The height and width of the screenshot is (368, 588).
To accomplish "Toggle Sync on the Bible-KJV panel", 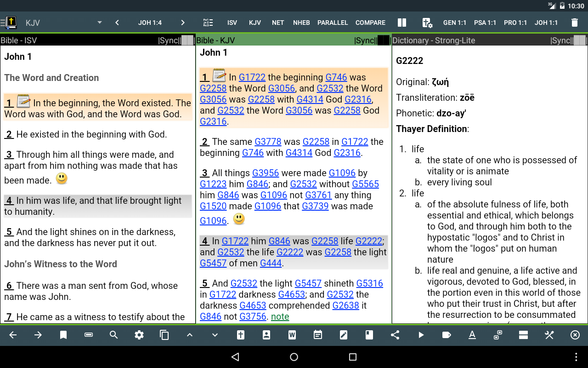I will [x=364, y=40].
